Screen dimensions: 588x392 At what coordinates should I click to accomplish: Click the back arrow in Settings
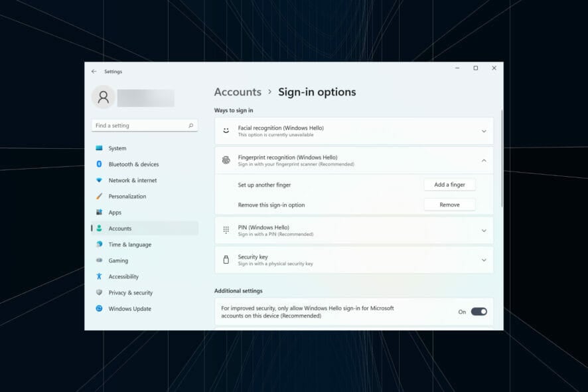click(x=94, y=71)
